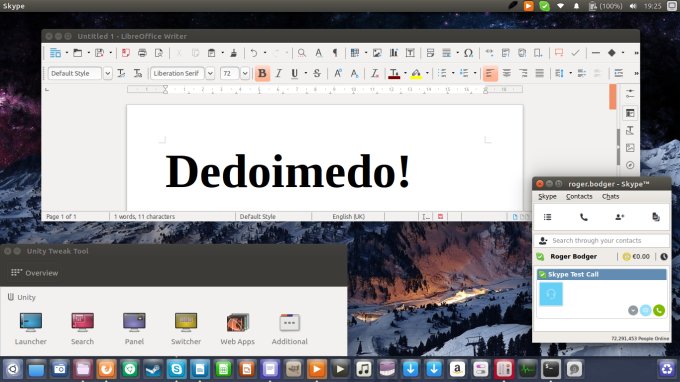
Task: Click the Print Preview icon
Action: pos(159,53)
